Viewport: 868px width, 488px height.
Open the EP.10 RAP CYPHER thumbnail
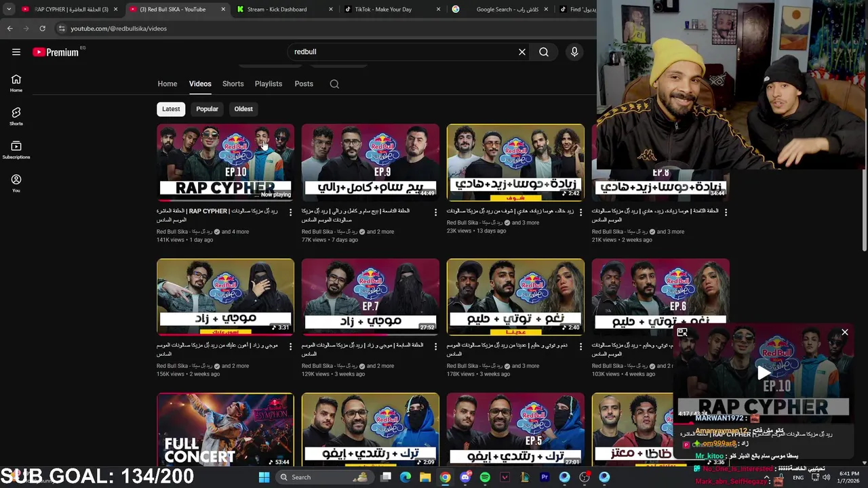[x=226, y=163]
